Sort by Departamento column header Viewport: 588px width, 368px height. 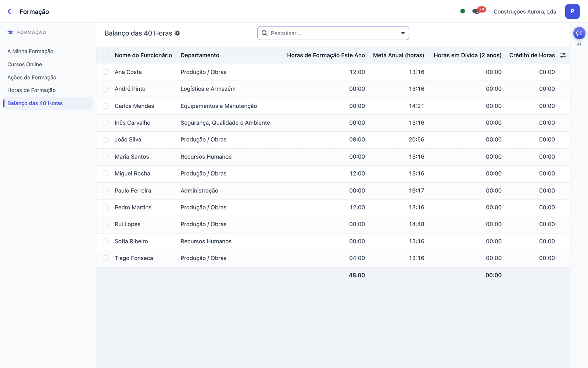[x=200, y=55]
